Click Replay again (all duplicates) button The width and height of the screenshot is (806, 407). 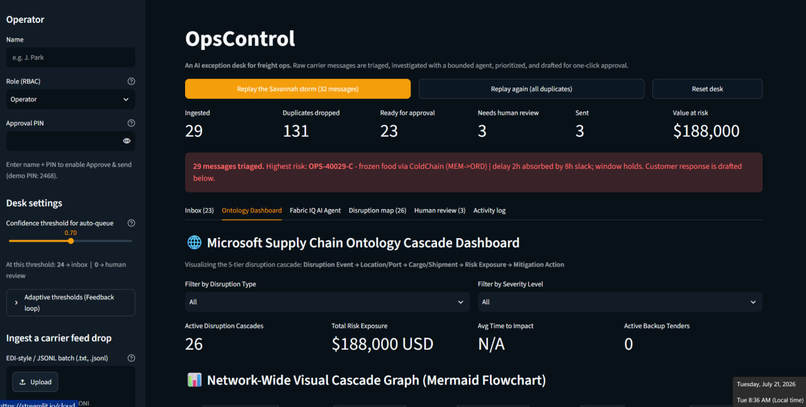[531, 89]
